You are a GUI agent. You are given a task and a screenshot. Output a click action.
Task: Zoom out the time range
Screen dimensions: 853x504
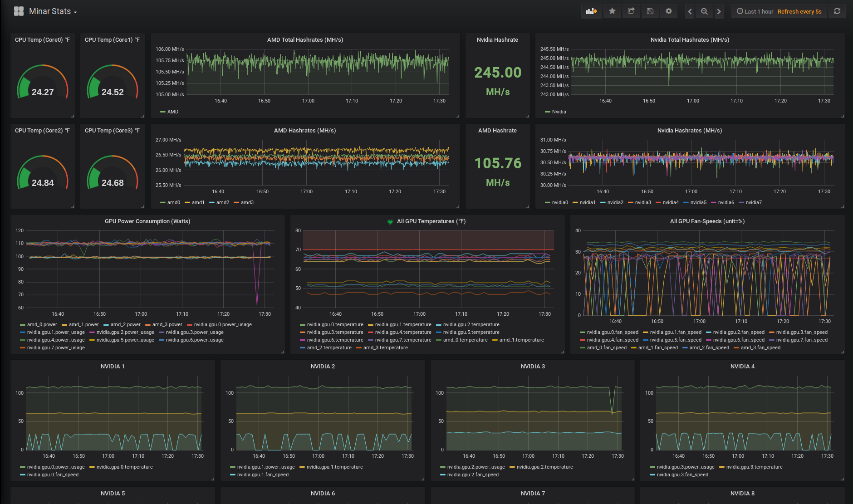pos(704,11)
